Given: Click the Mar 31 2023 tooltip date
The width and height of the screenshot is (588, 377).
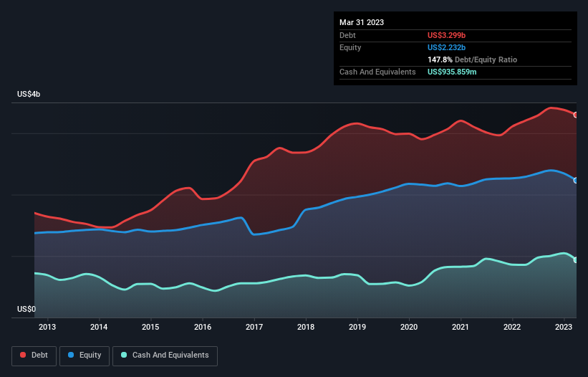Looking at the screenshot, I should pyautogui.click(x=362, y=22).
